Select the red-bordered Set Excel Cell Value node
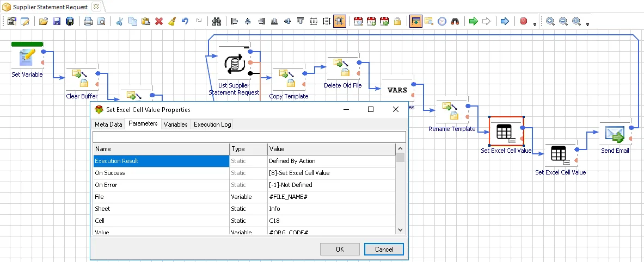Screen dimensions: 644x262 [x=506, y=131]
